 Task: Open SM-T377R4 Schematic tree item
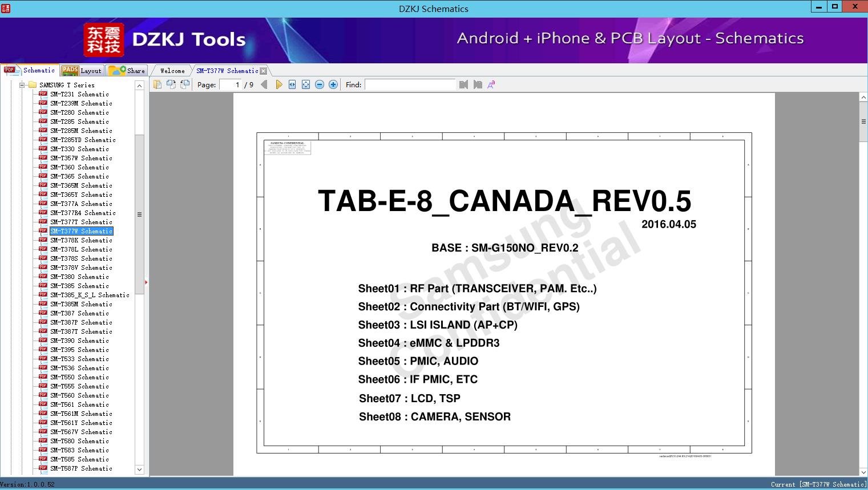(83, 213)
